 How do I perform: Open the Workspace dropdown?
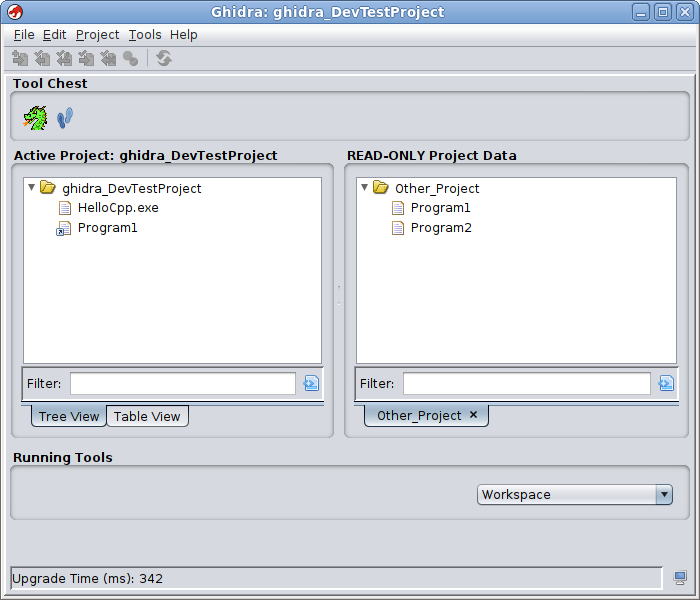(x=663, y=494)
